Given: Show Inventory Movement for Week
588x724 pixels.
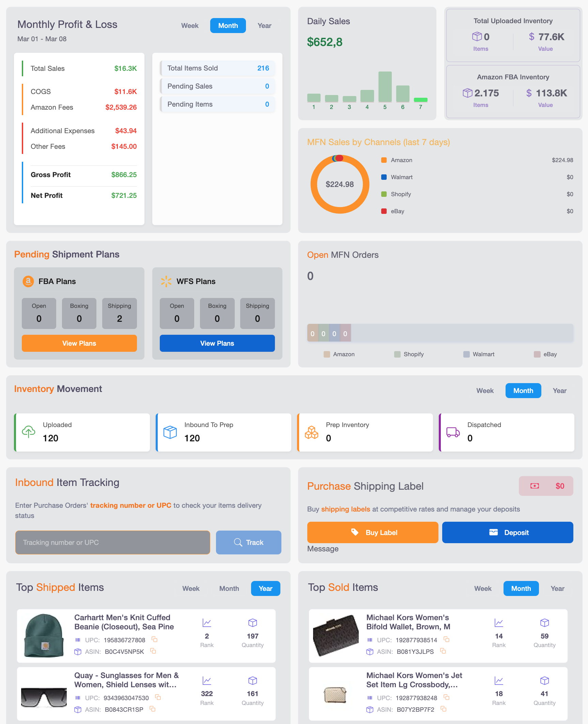Looking at the screenshot, I should (485, 391).
